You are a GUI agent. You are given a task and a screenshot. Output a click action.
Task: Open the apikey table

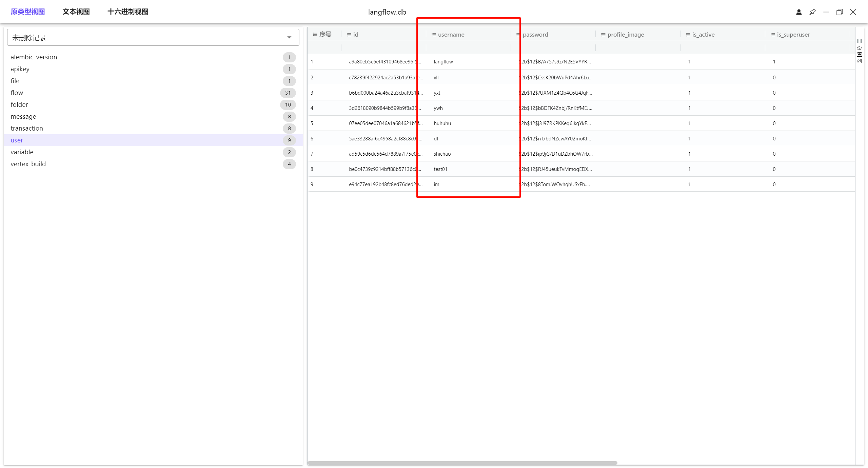[x=20, y=69]
